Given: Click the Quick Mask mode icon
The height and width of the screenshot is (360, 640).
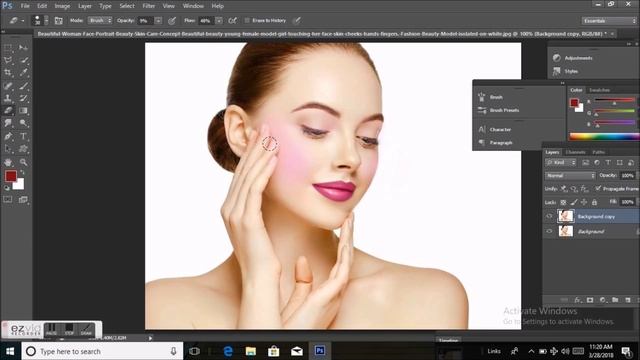Looking at the screenshot, I should click(8, 199).
